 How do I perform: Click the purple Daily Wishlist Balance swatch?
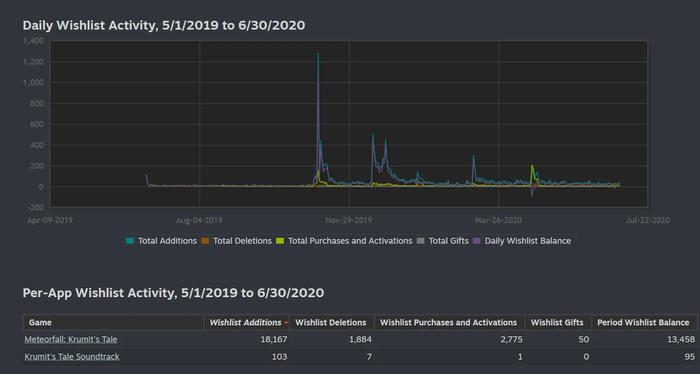click(477, 241)
